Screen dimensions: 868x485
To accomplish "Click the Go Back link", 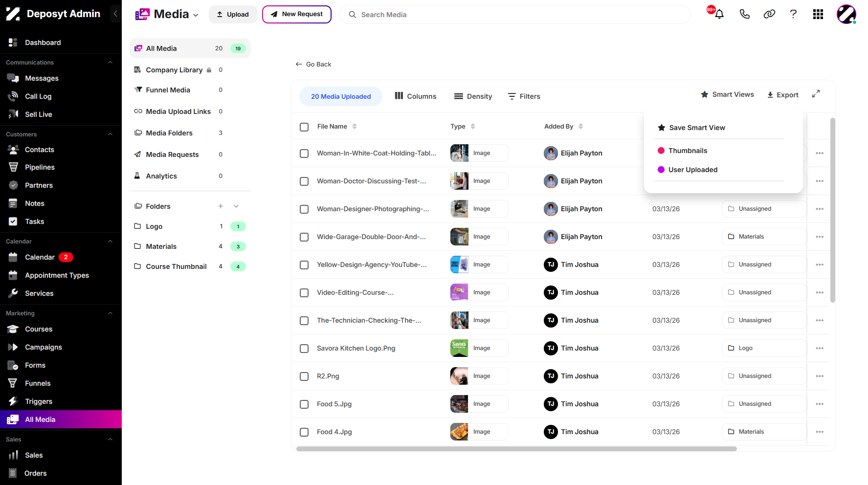I will [313, 64].
